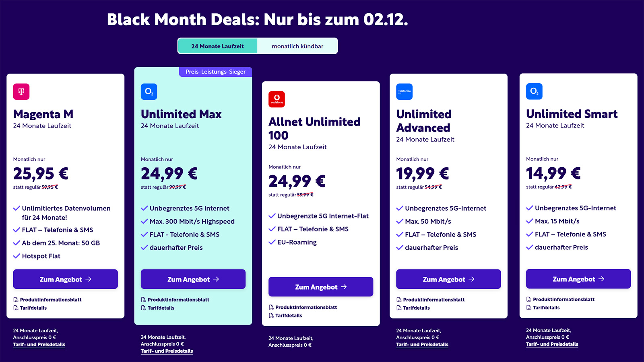Open Tarif- und Preisdetails below Unlimited Smart
Viewport: 644px width, 362px height.
click(x=552, y=344)
